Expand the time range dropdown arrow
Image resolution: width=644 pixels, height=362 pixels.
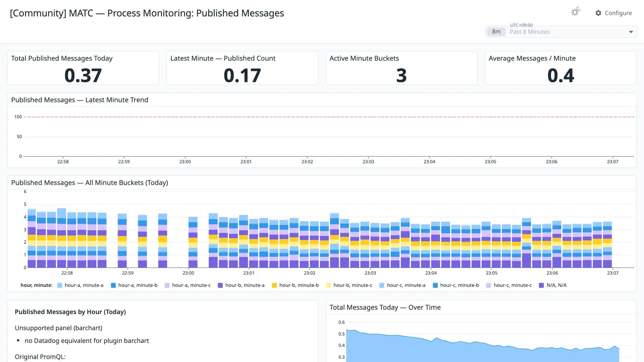click(631, 32)
